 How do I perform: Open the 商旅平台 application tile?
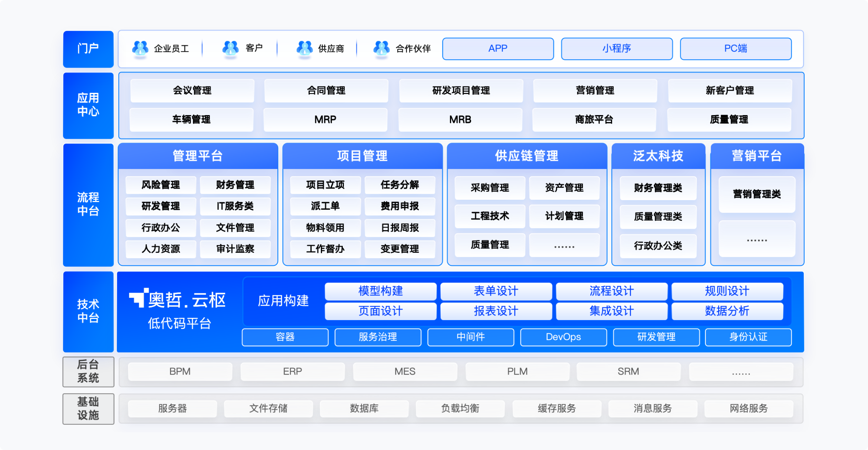tap(594, 120)
